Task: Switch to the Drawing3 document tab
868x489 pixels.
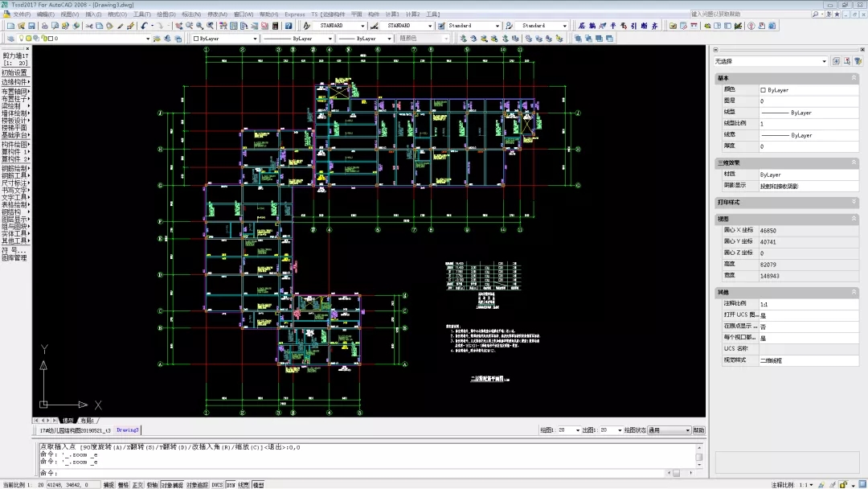Action: click(x=128, y=430)
